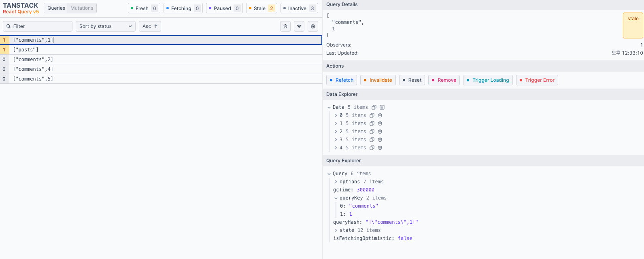Expand data item 4
Image resolution: width=644 pixels, height=259 pixels.
[336, 148]
